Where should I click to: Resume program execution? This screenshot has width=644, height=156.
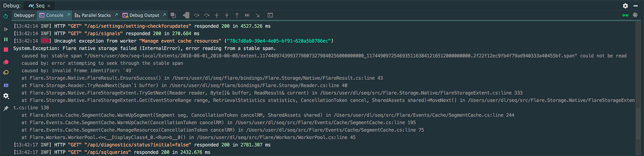point(6,29)
